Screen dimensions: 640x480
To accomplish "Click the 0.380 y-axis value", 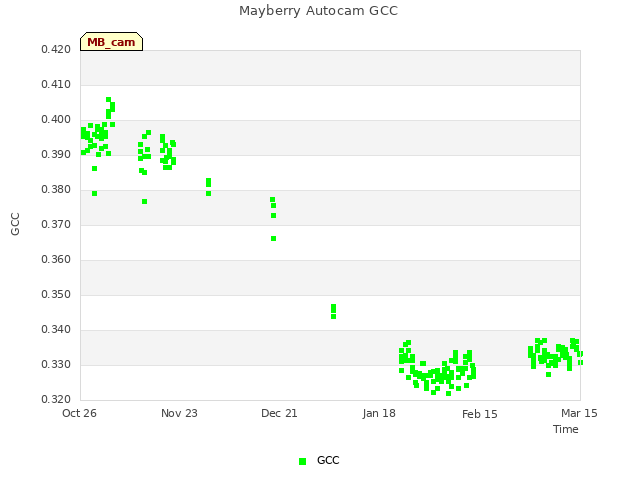I will click(56, 189).
